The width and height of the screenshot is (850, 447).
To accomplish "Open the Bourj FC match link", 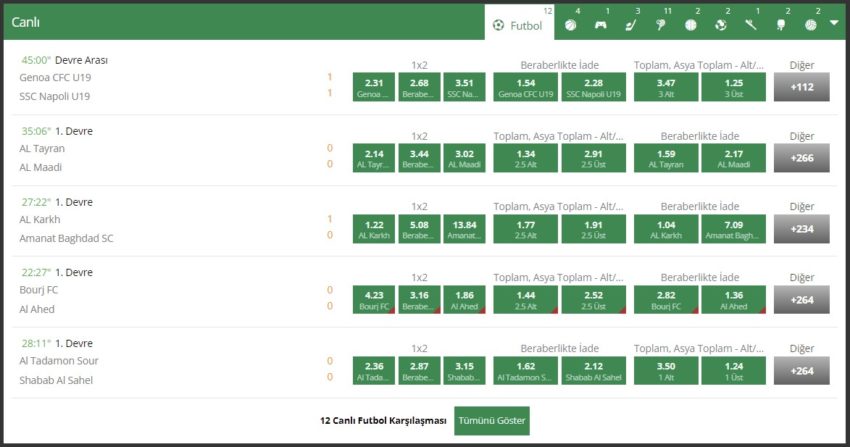I will coord(39,290).
